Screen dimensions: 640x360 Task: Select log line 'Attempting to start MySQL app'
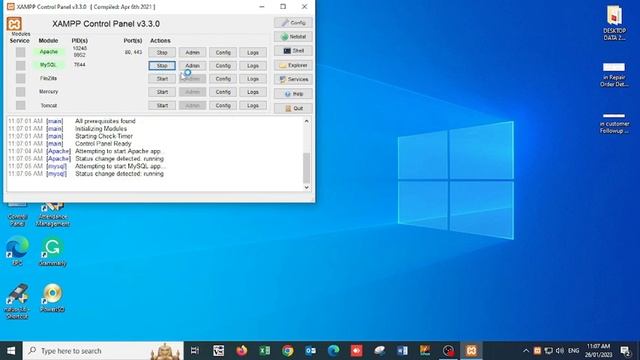click(120, 166)
